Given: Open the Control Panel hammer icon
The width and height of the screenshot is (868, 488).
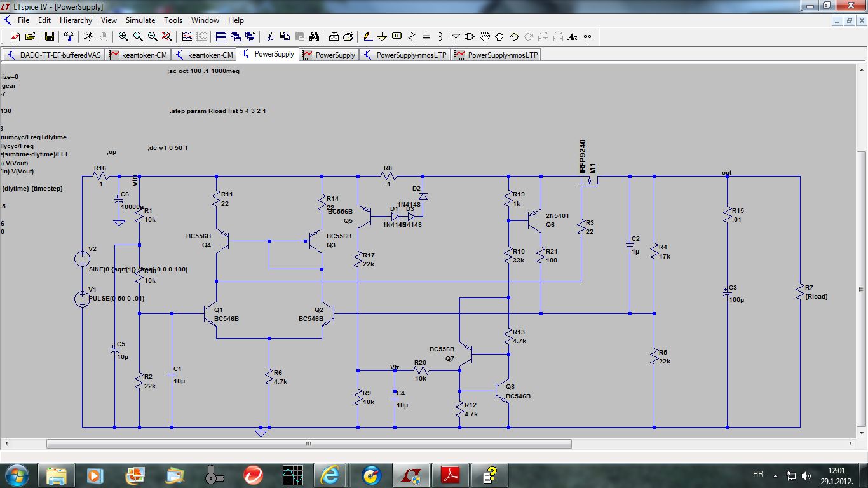Looking at the screenshot, I should click(x=69, y=37).
